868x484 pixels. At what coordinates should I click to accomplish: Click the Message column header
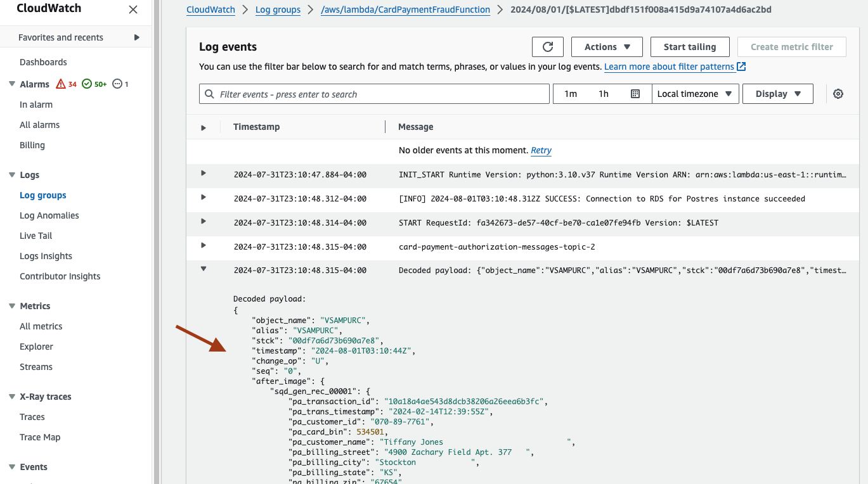click(x=416, y=127)
